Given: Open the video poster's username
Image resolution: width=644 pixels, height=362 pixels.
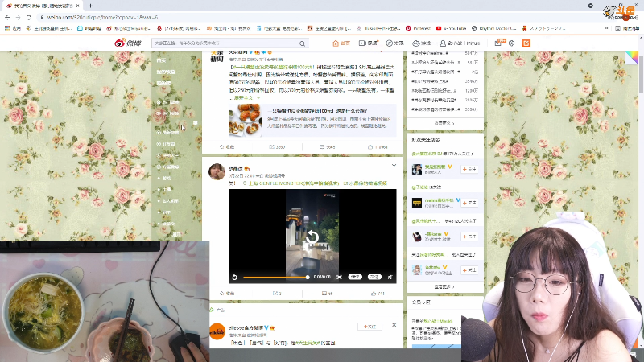Looking at the screenshot, I should coord(235,169).
